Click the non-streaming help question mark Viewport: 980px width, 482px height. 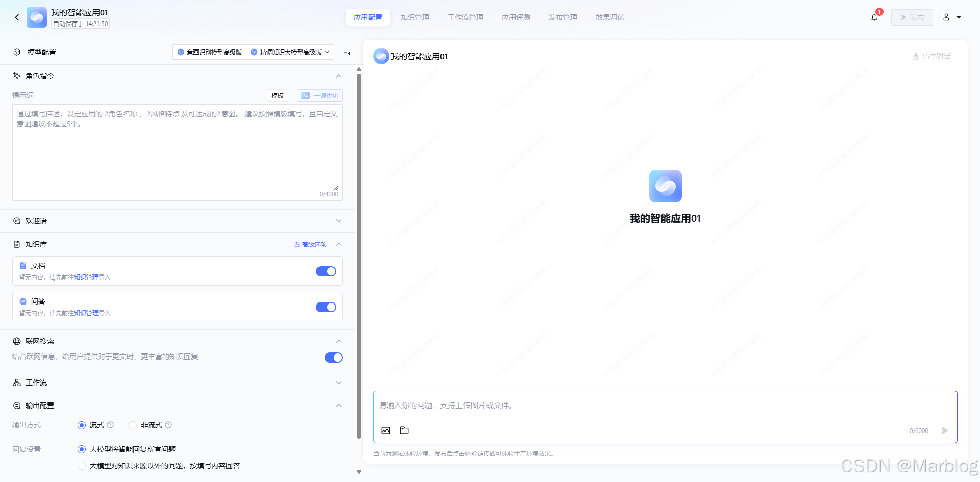[168, 425]
